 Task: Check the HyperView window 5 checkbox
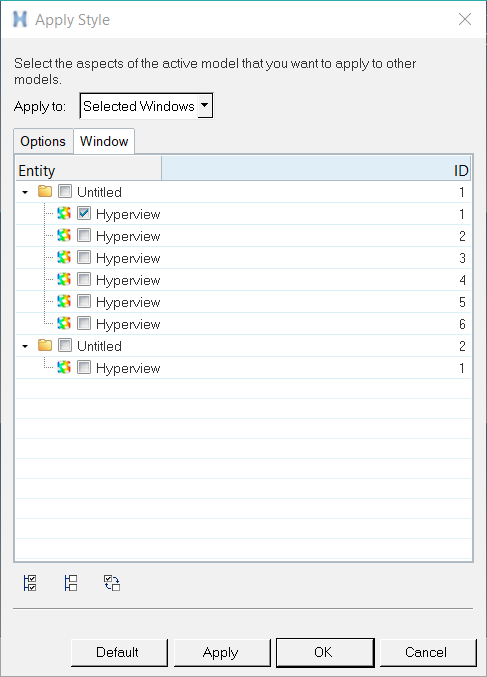click(x=84, y=301)
